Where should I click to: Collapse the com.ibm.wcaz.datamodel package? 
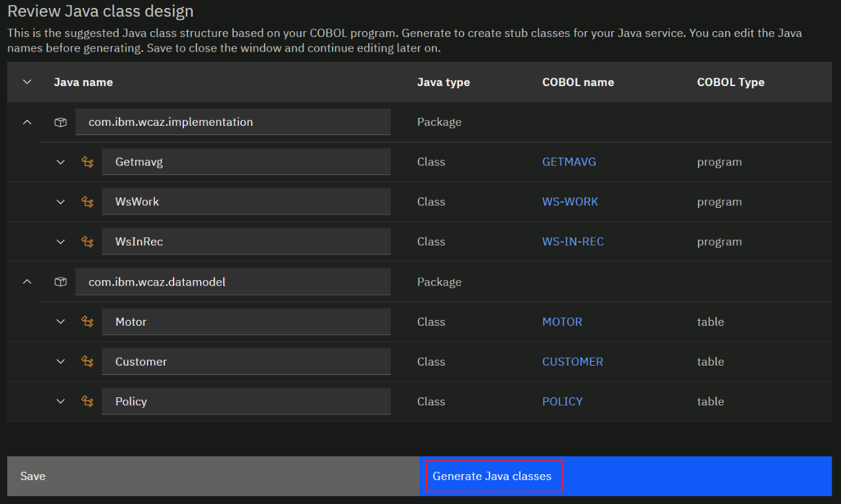coord(27,282)
